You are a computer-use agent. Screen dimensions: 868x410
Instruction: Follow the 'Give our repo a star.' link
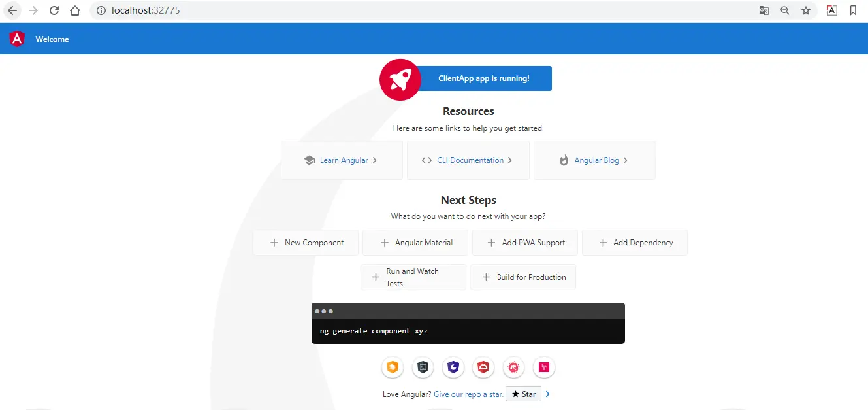[468, 394]
